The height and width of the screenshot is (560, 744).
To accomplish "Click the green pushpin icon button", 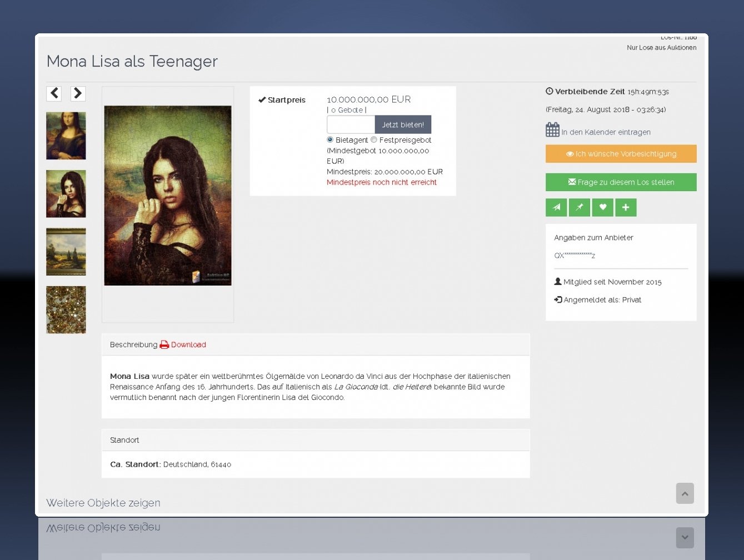I will pyautogui.click(x=580, y=207).
